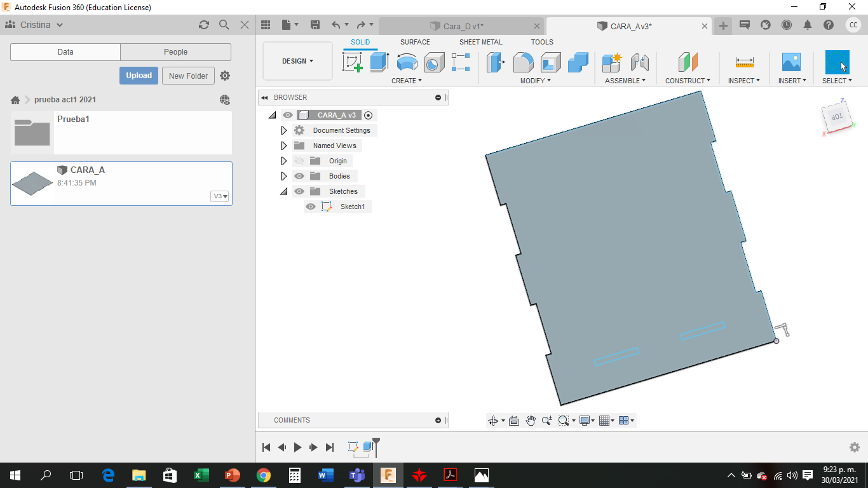Select the Extrude feature in timeline
Image resolution: width=868 pixels, height=488 pixels.
point(368,447)
